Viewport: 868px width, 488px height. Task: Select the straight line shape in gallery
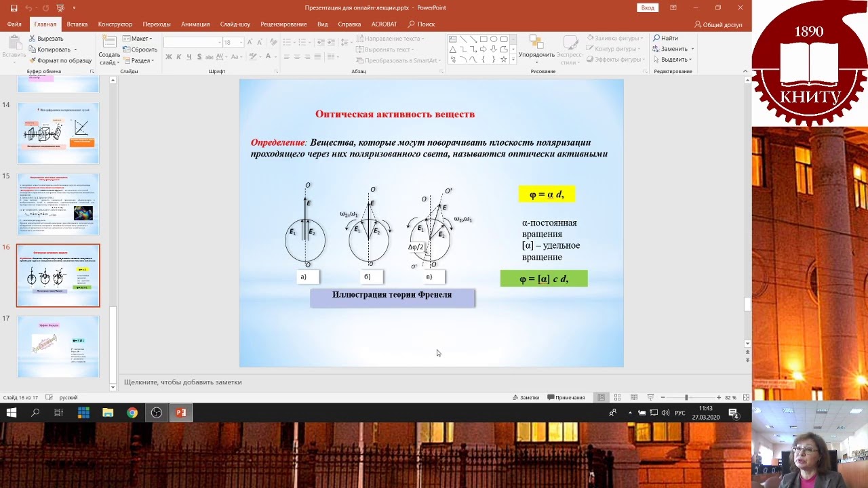(463, 39)
